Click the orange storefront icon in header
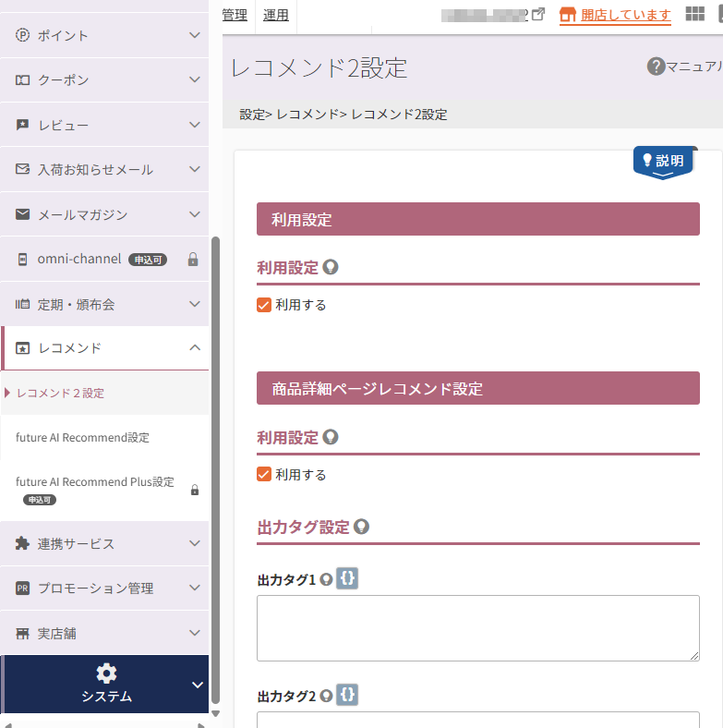This screenshot has width=723, height=728. (x=568, y=15)
